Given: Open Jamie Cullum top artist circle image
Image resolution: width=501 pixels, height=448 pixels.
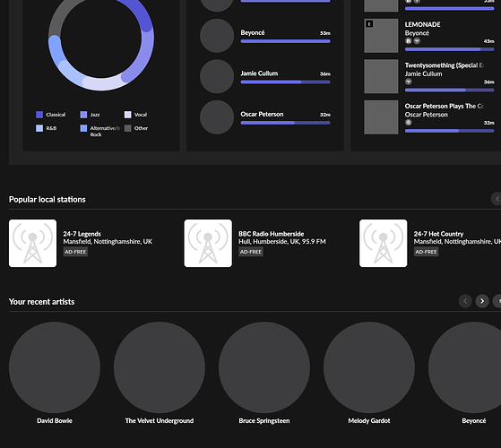Looking at the screenshot, I should pos(217,76).
